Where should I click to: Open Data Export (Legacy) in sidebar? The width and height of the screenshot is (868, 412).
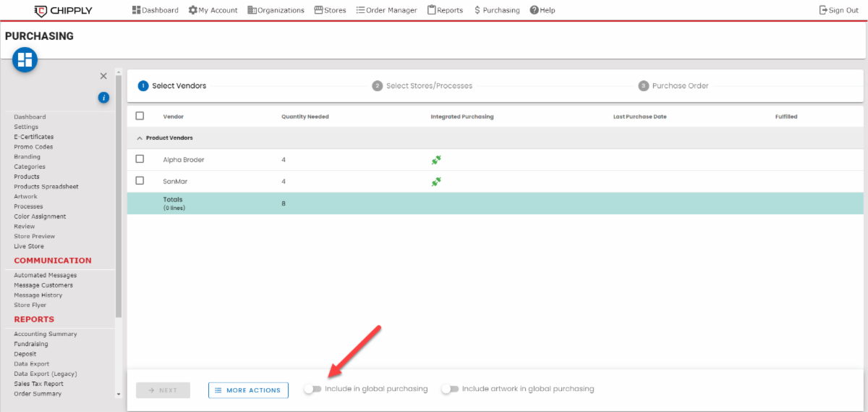point(46,374)
